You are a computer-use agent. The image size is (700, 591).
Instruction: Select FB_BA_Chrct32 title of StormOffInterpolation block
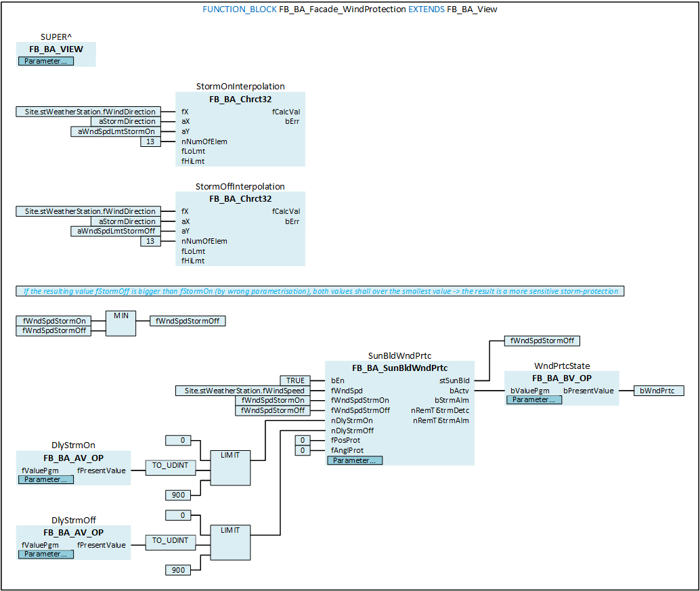tap(240, 198)
